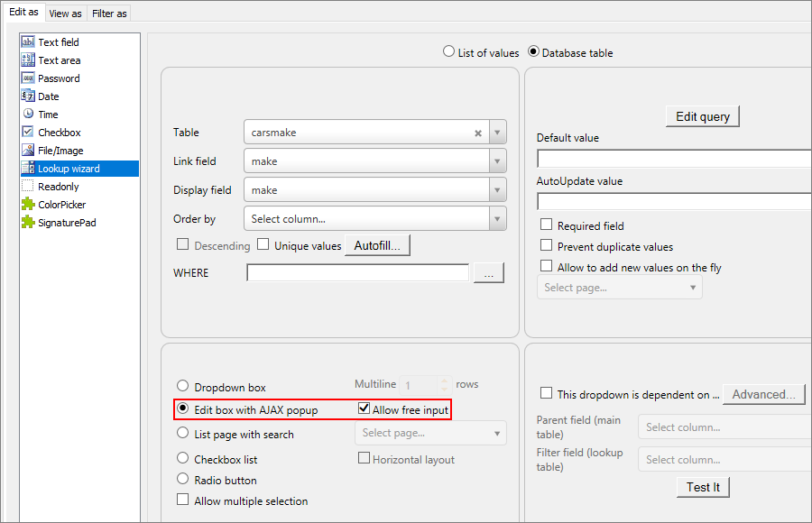Open the Display field dropdown
Image resolution: width=812 pixels, height=523 pixels.
tap(497, 190)
